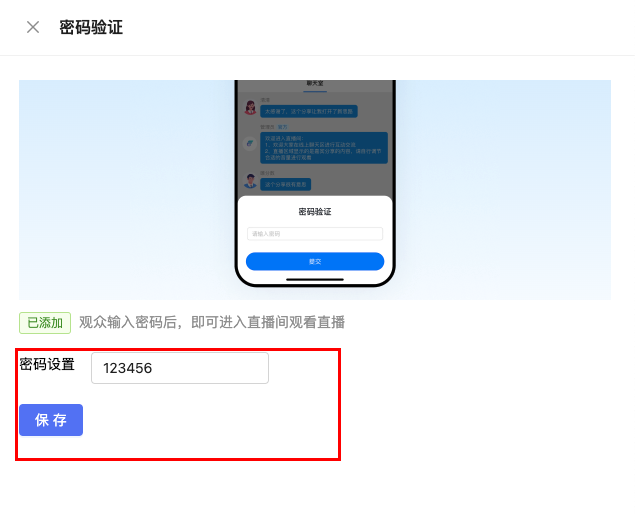Click the green 已添加 status tag
635x514 pixels.
click(45, 323)
